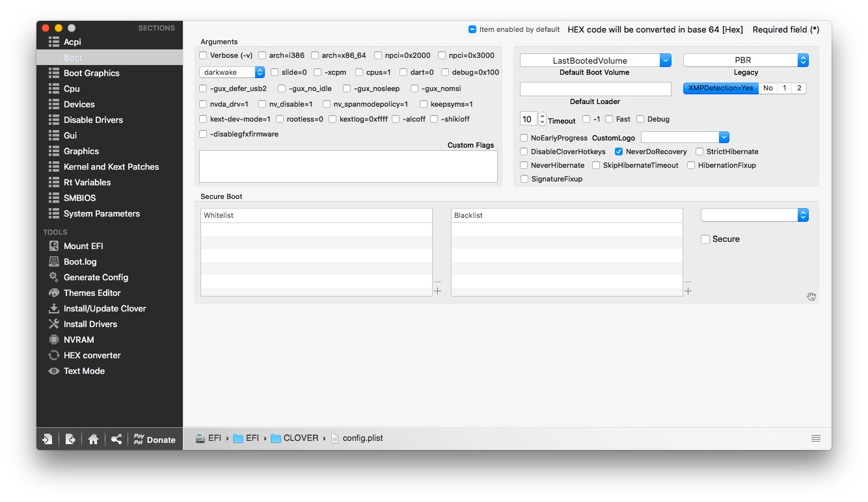Click the Timeout value field

[x=528, y=119]
